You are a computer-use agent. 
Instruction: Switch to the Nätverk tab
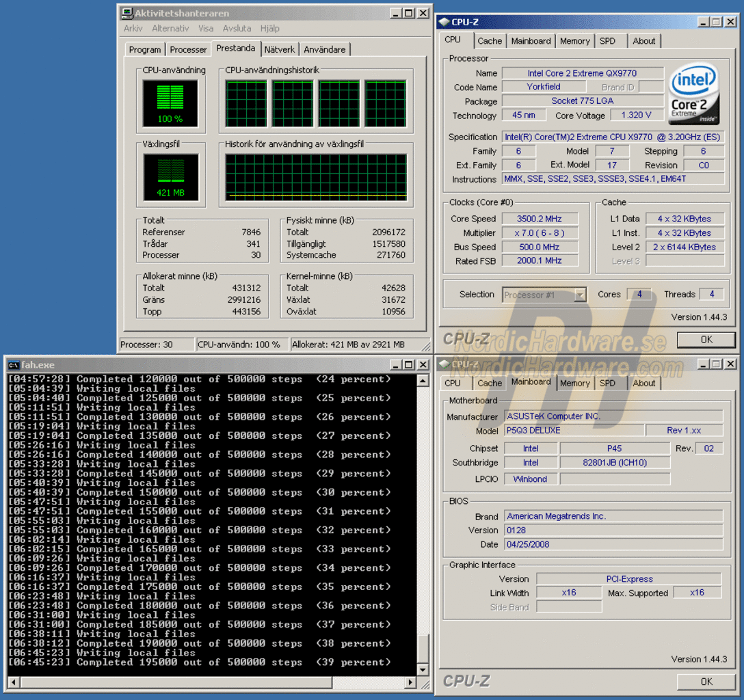pyautogui.click(x=280, y=49)
